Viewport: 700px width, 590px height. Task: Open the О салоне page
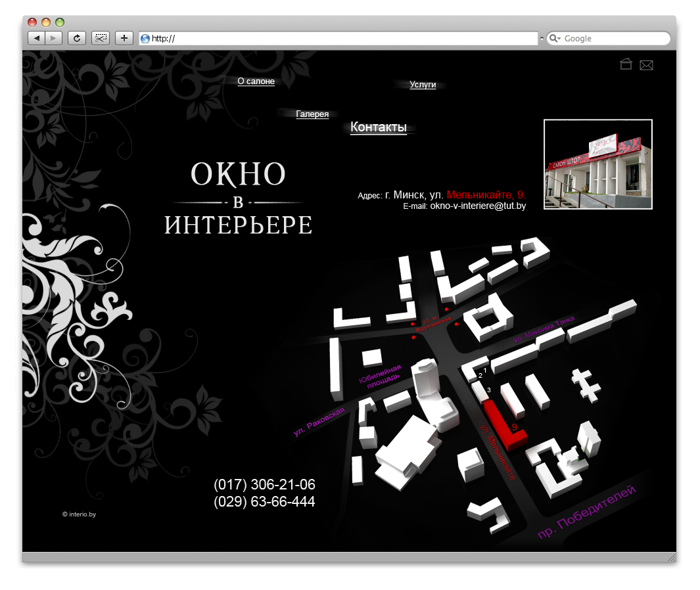pyautogui.click(x=256, y=81)
